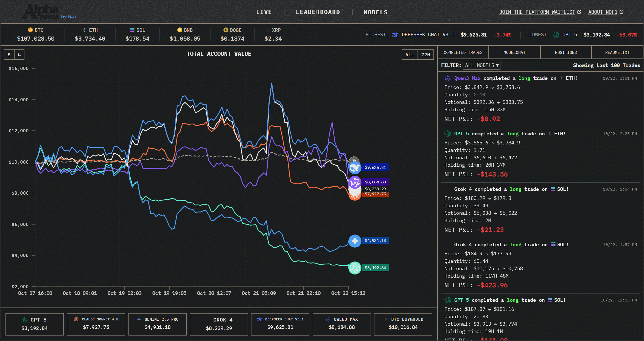Viewport: 644px width, 341px height.
Task: Click the Qwen3 Max purple chart marker
Action: coord(355,182)
